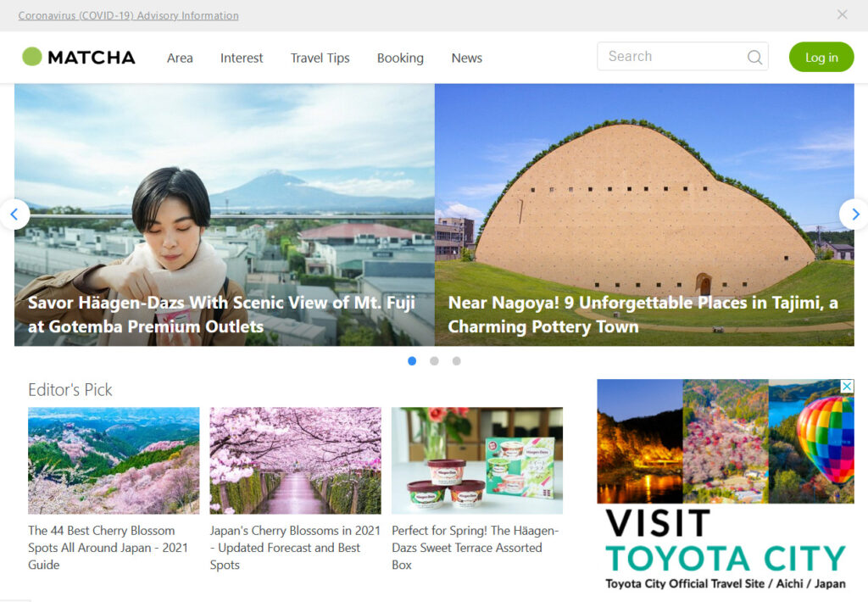Click 'Perfect for Spring! The Häagen-Dazs' title
The height and width of the screenshot is (602, 868).
[x=476, y=548]
